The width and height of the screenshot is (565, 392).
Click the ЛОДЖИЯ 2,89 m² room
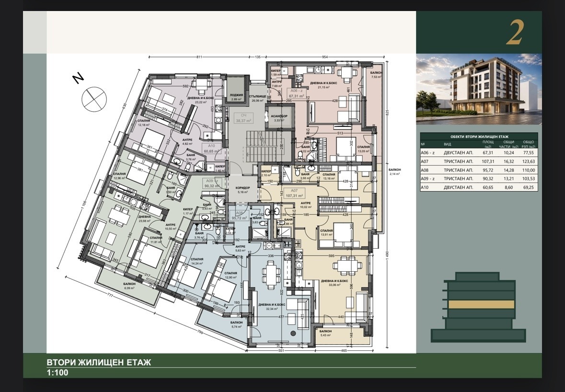tap(236, 90)
